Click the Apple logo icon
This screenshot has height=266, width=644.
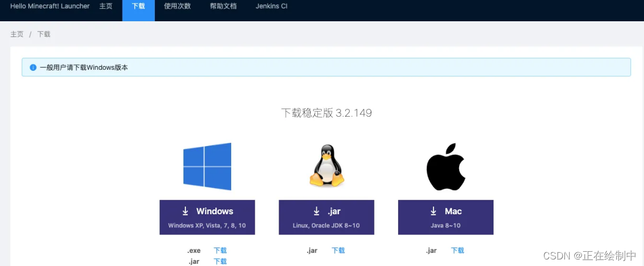(446, 167)
